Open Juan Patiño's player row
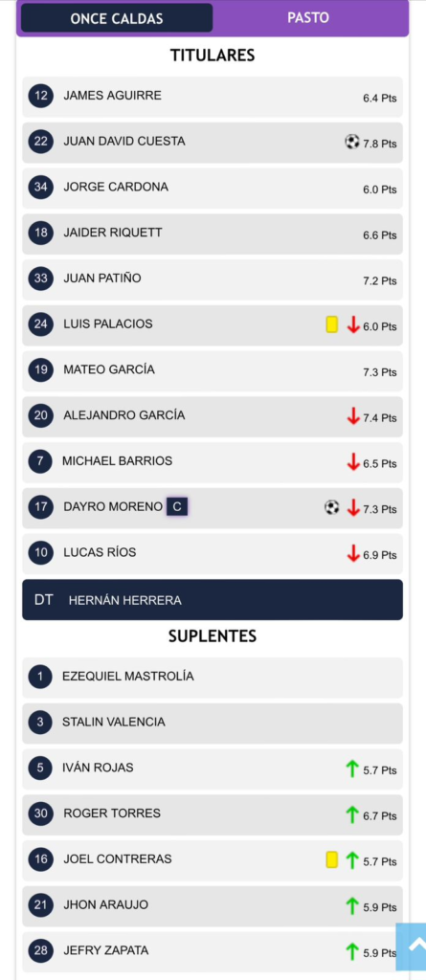The height and width of the screenshot is (980, 426). tap(213, 279)
